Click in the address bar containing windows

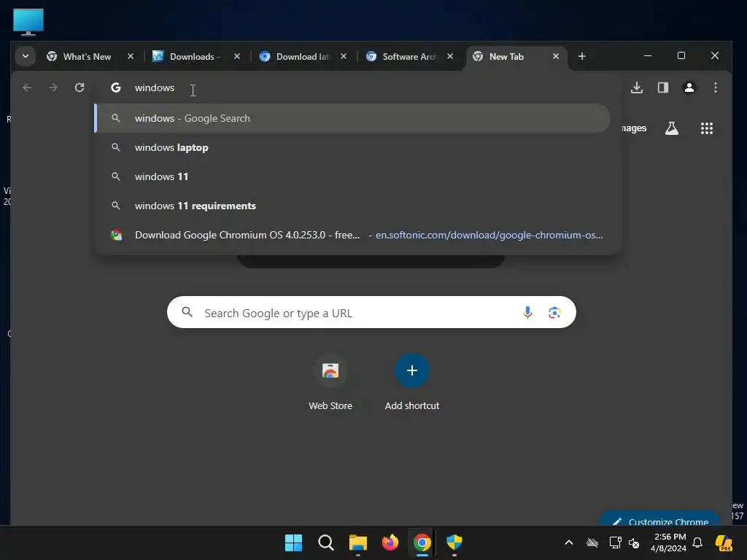tap(357, 87)
